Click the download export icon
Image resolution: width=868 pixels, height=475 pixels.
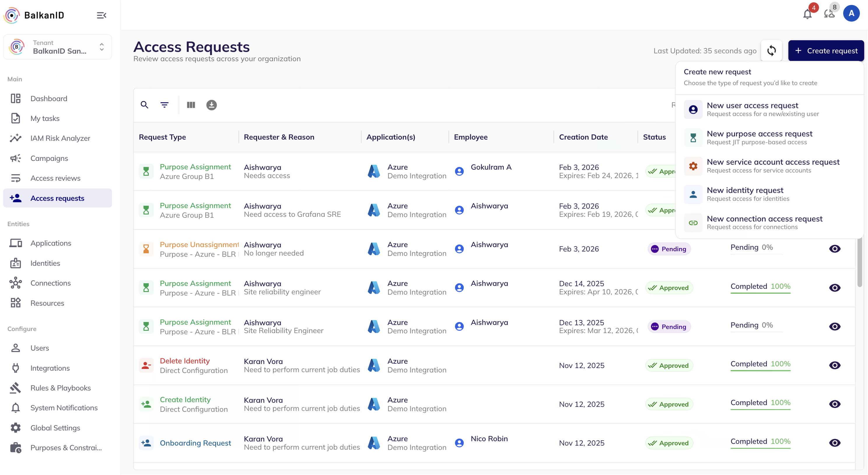(211, 105)
